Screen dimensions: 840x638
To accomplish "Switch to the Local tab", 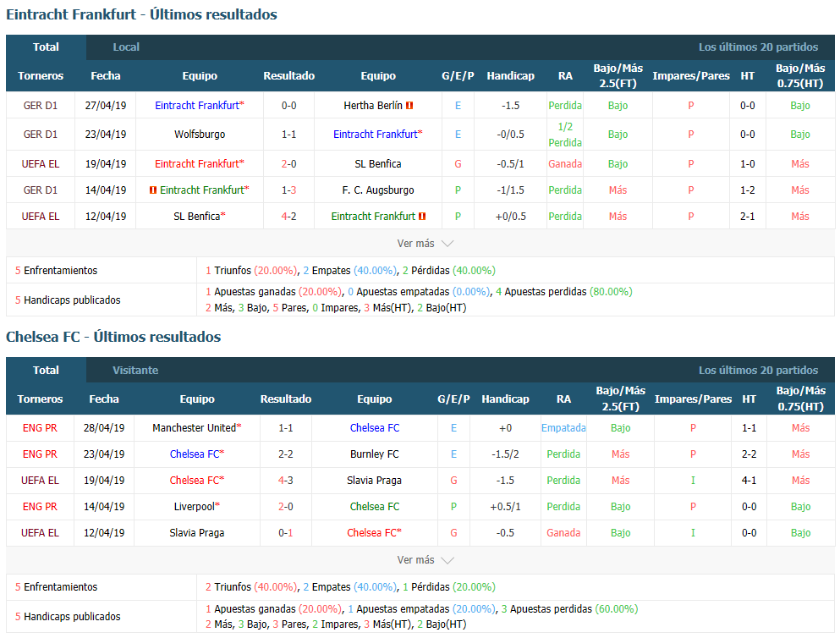I will tap(126, 47).
